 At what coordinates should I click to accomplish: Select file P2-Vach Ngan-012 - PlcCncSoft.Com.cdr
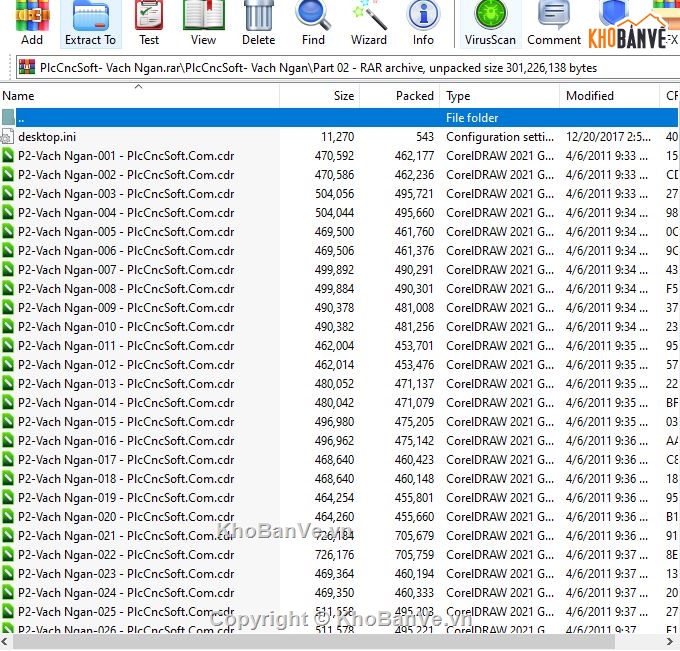(126, 365)
